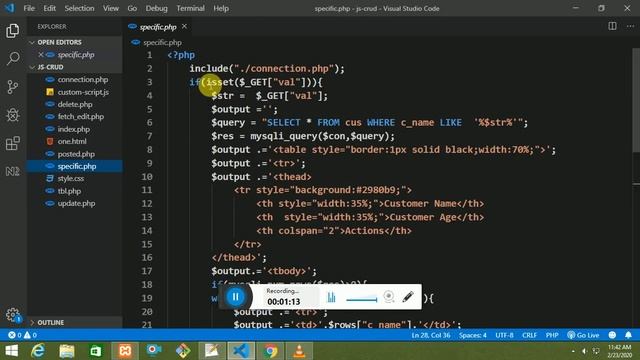Open the Debug menu
Image resolution: width=640 pixels, height=360 pixels.
[x=156, y=8]
